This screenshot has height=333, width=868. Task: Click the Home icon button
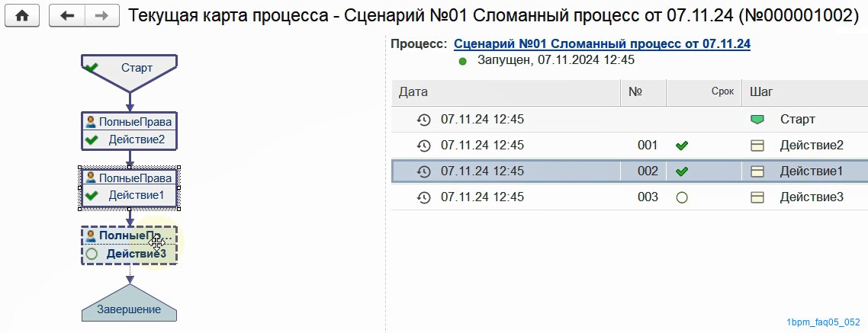22,15
